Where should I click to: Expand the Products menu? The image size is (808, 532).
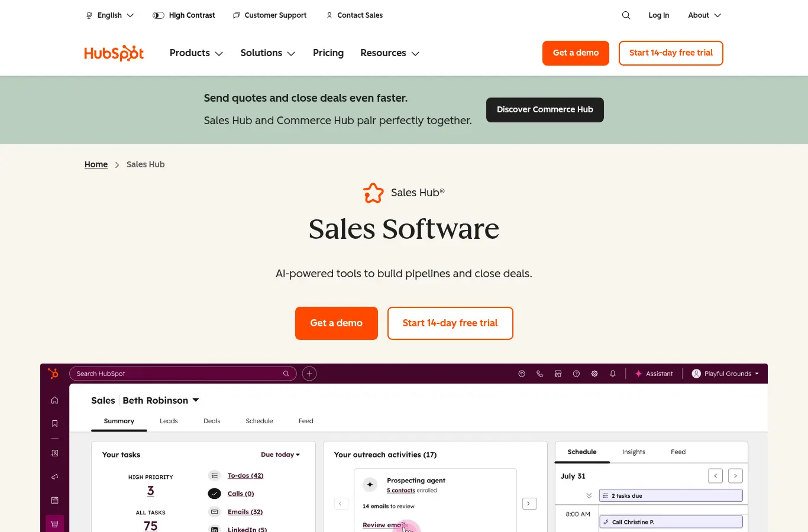(196, 53)
